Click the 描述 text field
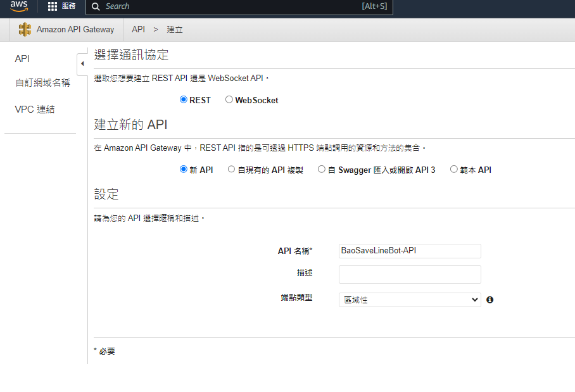575x392 pixels. click(410, 274)
